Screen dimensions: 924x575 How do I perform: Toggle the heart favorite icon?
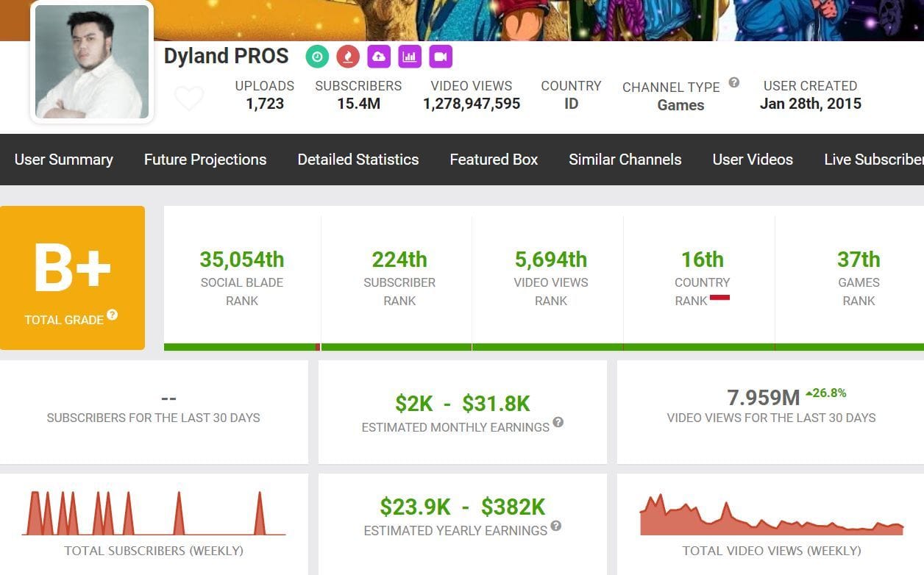click(189, 98)
